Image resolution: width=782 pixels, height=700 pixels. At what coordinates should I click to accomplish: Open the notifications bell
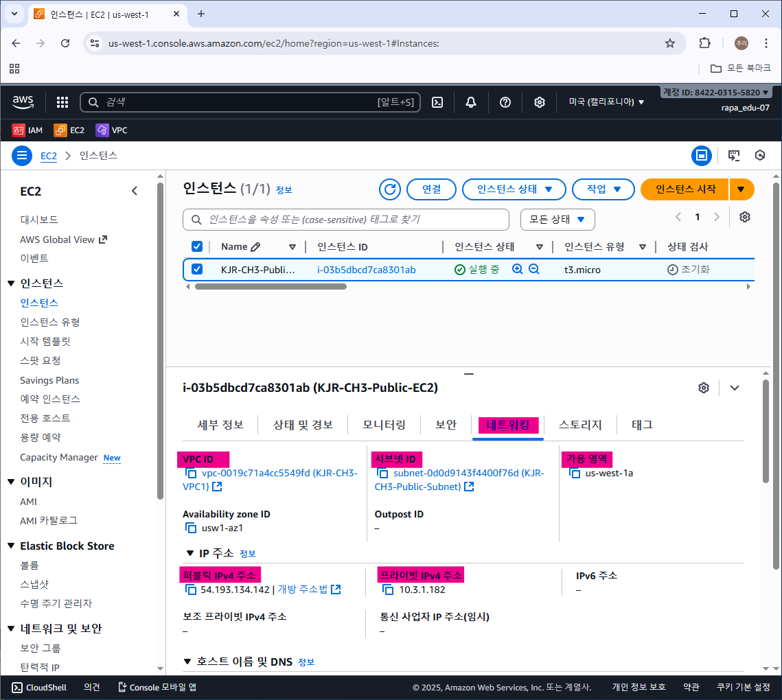click(x=471, y=102)
